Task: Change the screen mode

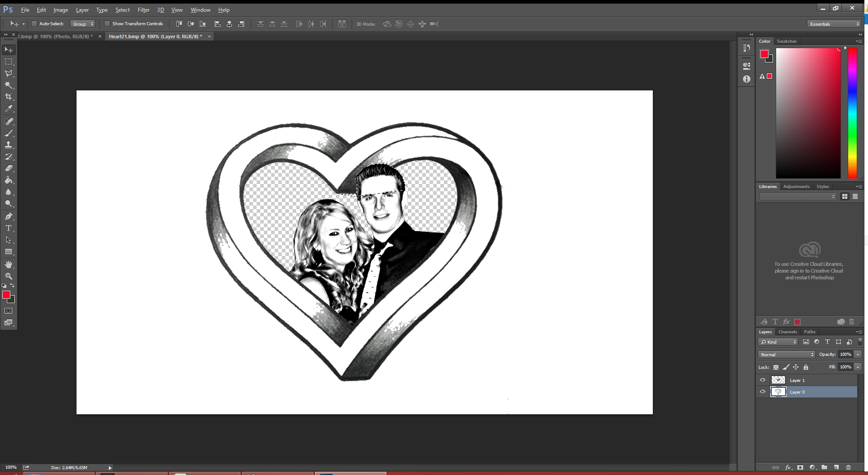Action: tap(9, 323)
